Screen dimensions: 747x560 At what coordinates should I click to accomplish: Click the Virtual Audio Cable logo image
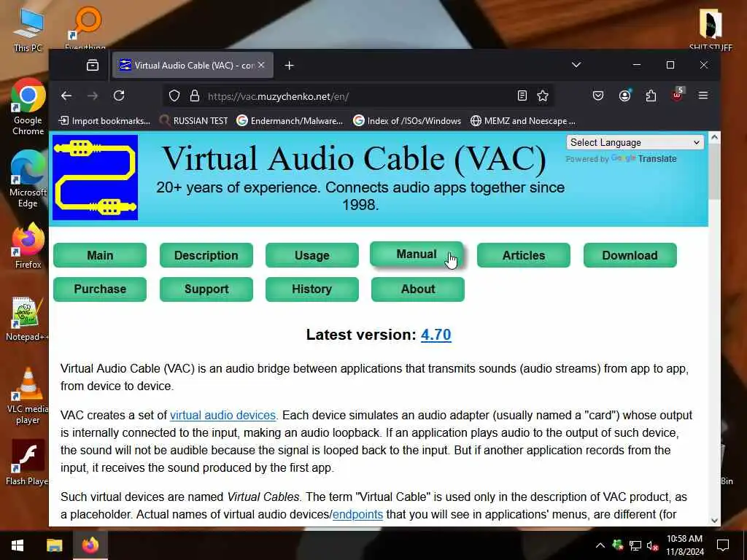point(95,178)
